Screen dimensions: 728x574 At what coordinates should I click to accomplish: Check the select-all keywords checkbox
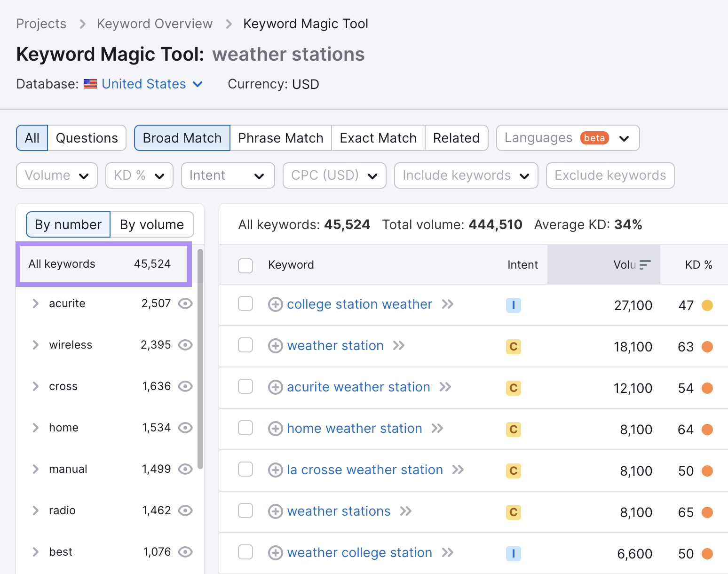coord(245,265)
